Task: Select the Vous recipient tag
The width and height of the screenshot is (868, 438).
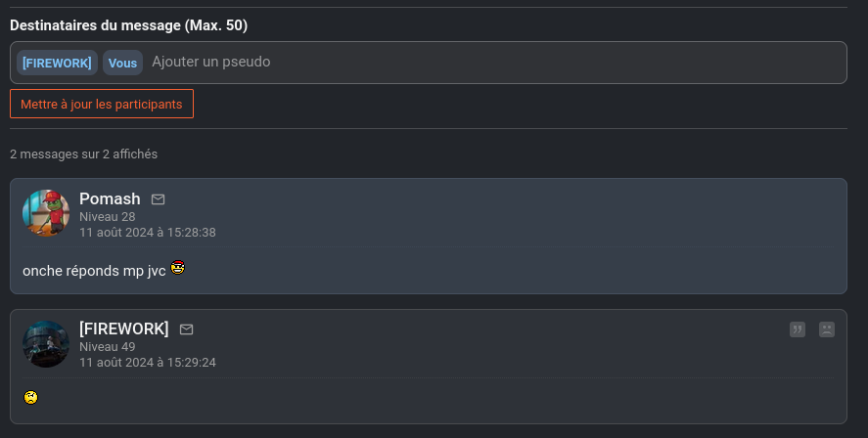Action: 122,63
